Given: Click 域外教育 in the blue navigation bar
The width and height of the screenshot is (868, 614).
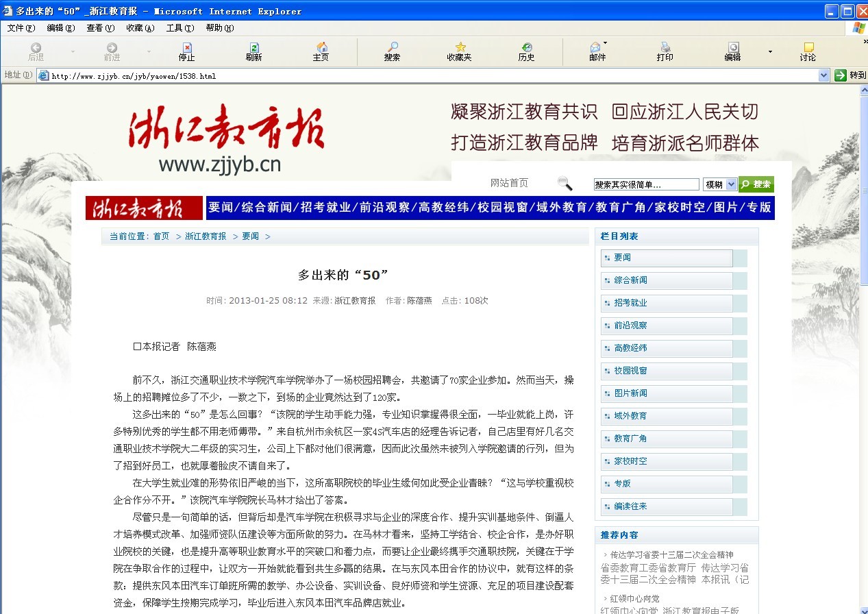Looking at the screenshot, I should [x=562, y=207].
